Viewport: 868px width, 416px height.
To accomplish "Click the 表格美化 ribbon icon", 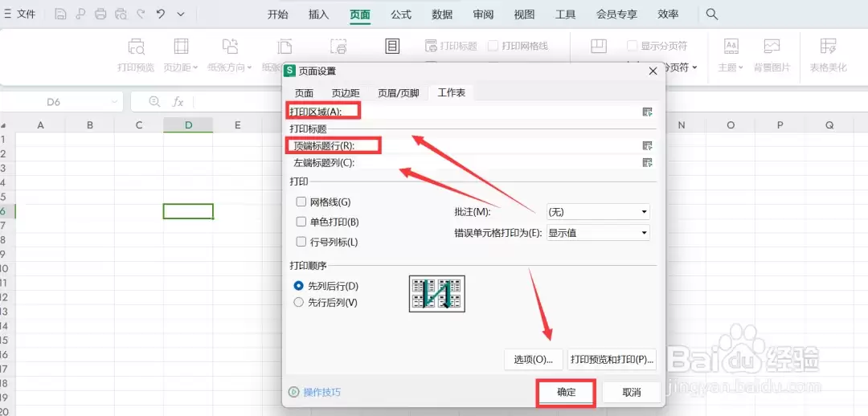I will pos(828,55).
